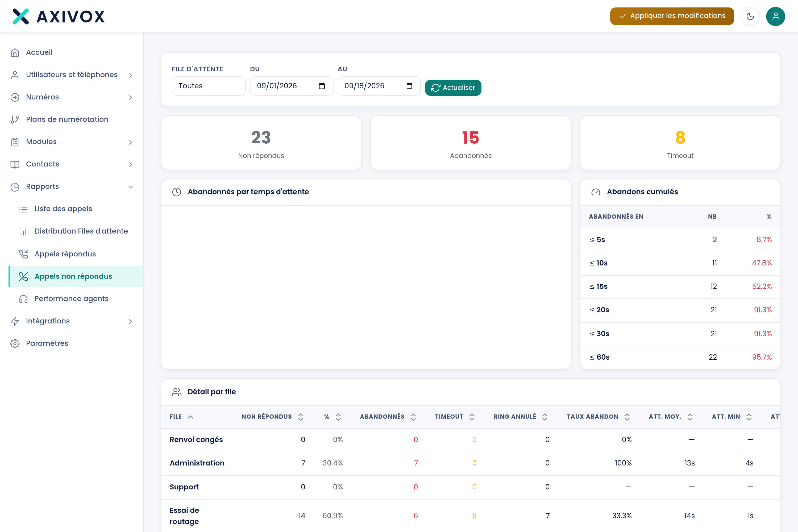Click the headset icon beside Performance agents
Image resolution: width=798 pixels, height=532 pixels.
23,299
